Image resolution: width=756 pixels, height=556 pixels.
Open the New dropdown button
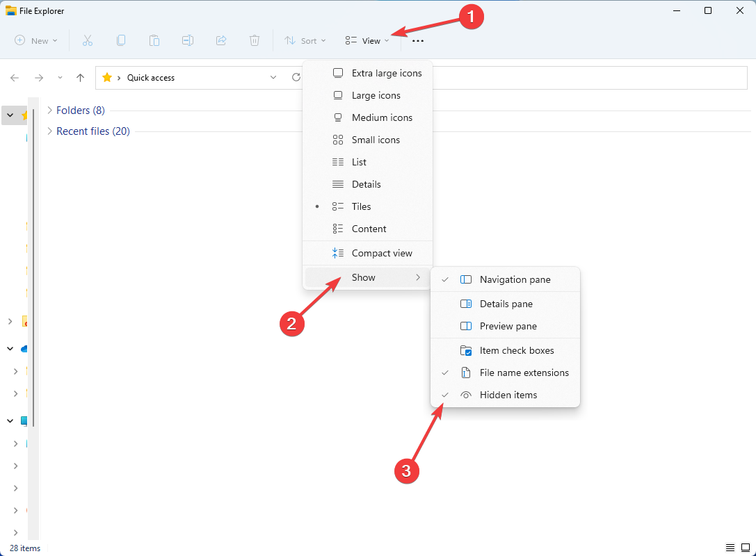(x=36, y=41)
